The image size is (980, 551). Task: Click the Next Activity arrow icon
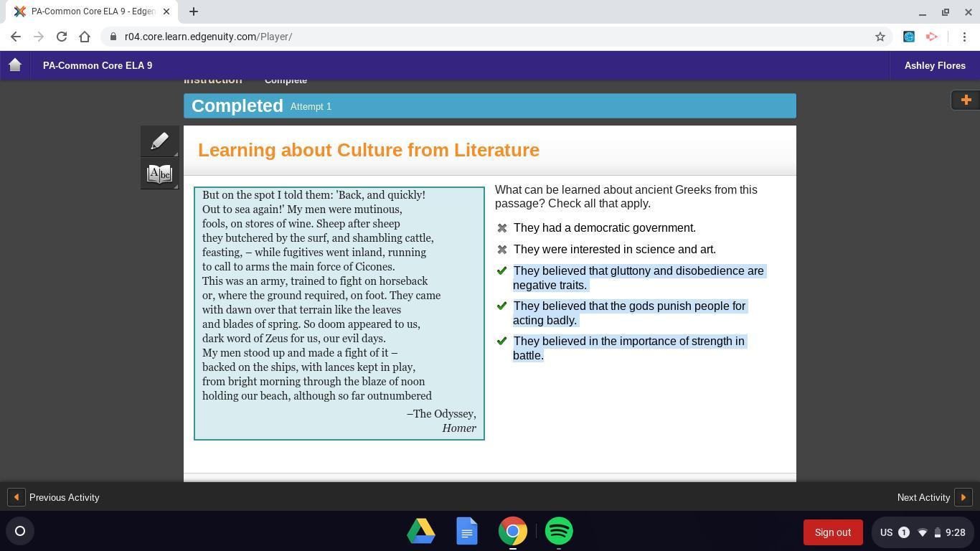[963, 497]
